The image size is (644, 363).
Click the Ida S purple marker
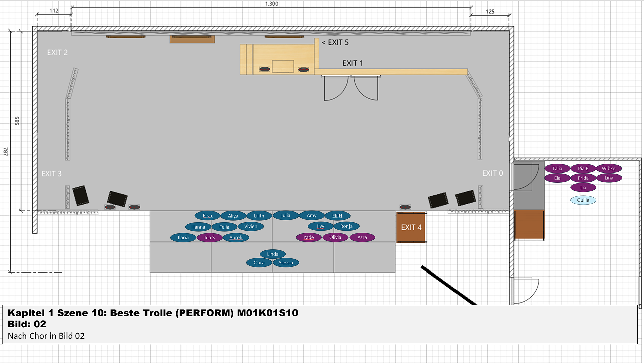pyautogui.click(x=210, y=237)
